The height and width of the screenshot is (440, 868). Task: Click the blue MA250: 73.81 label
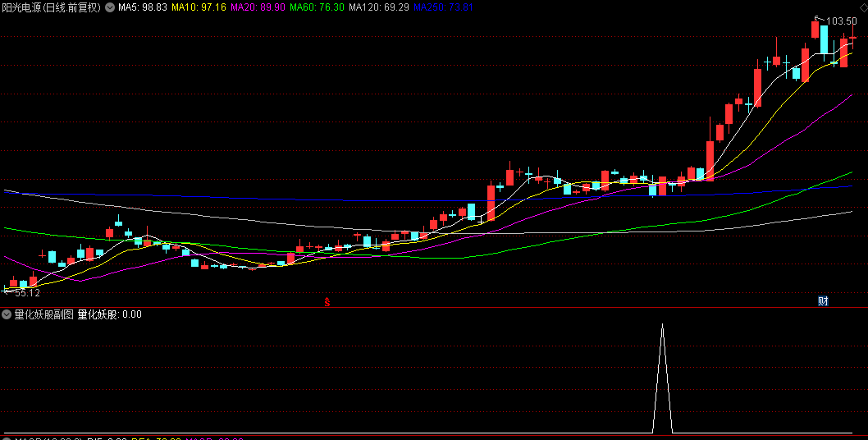tap(443, 7)
